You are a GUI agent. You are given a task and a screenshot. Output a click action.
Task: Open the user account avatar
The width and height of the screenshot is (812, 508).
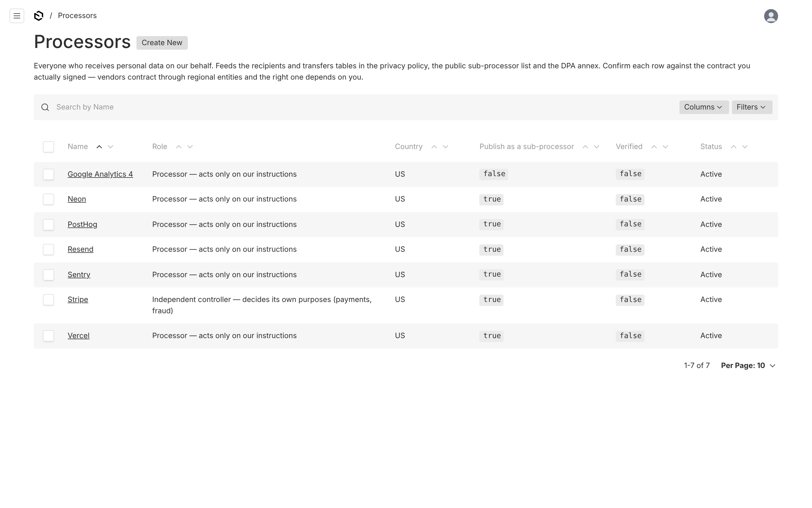771,16
